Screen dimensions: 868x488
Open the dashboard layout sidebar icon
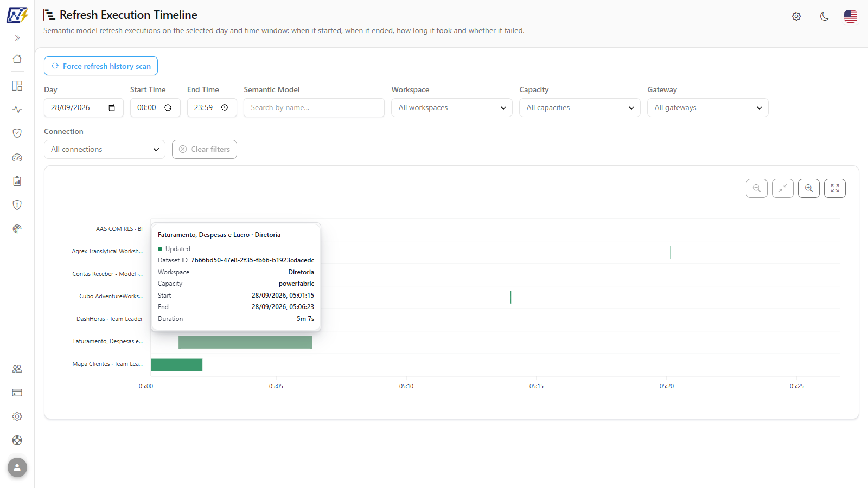[x=17, y=86]
